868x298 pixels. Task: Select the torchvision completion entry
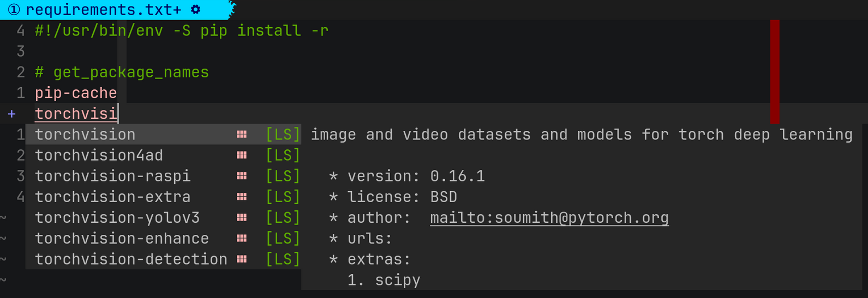point(163,135)
